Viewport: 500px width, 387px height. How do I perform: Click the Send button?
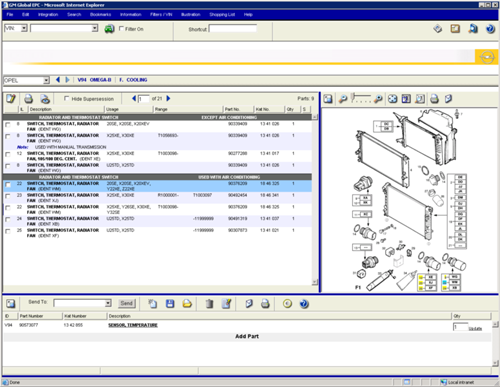tap(126, 303)
